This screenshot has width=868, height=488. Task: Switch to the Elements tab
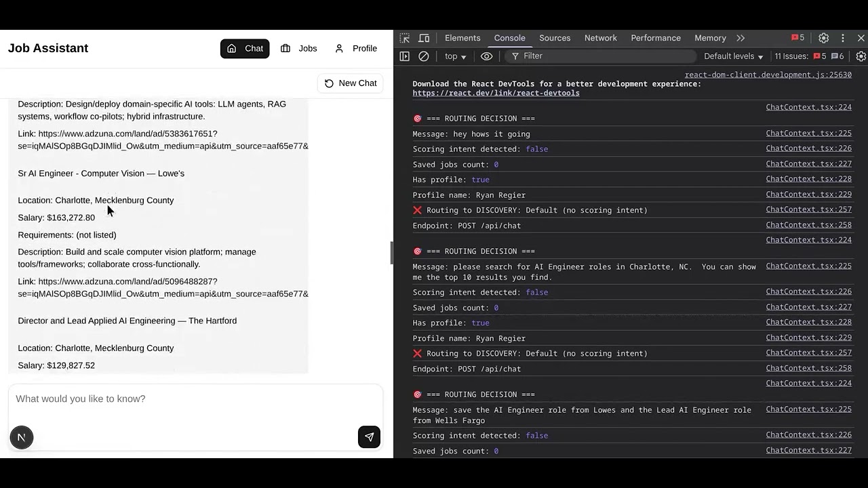click(462, 38)
